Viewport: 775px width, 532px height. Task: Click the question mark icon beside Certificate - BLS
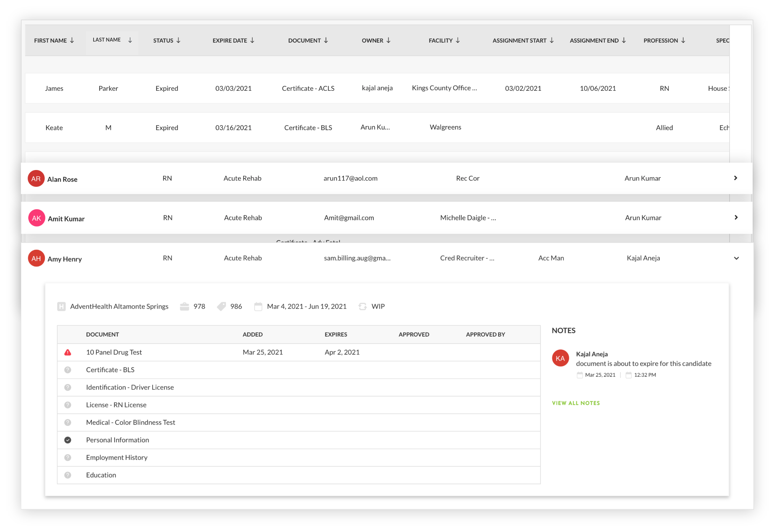68,370
